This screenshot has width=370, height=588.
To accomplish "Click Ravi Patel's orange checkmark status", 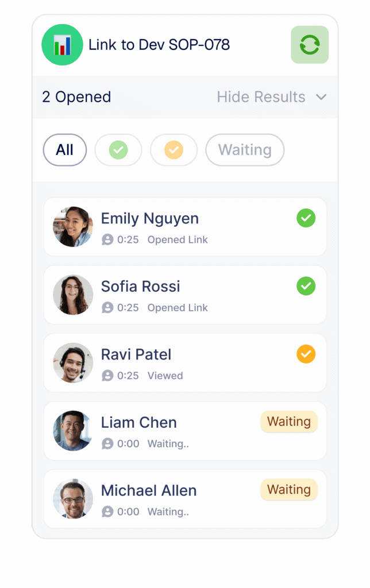I will tap(306, 354).
